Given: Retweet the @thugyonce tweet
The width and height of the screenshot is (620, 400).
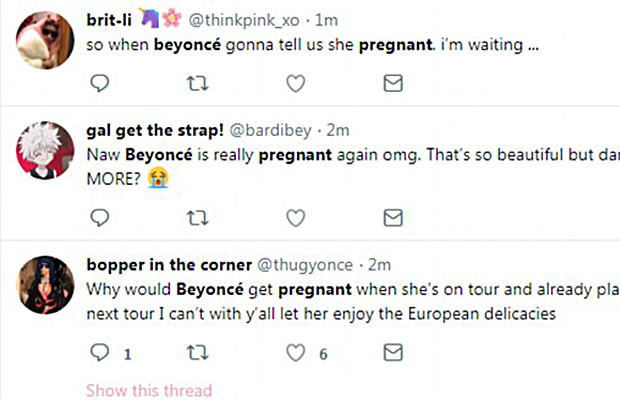Looking at the screenshot, I should point(197,352).
